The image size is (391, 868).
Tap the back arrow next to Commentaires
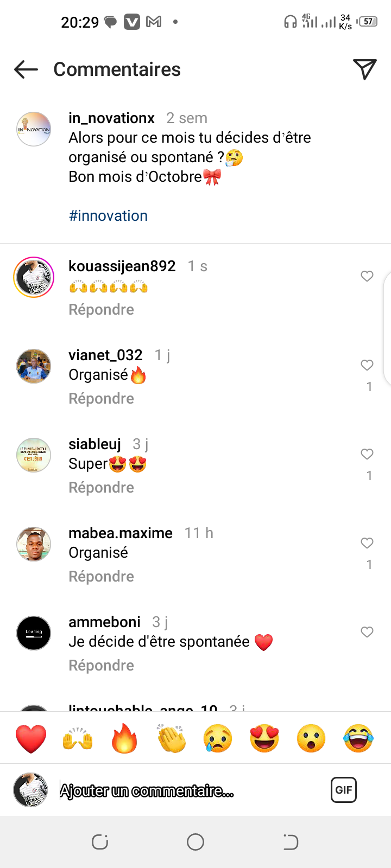[26, 69]
